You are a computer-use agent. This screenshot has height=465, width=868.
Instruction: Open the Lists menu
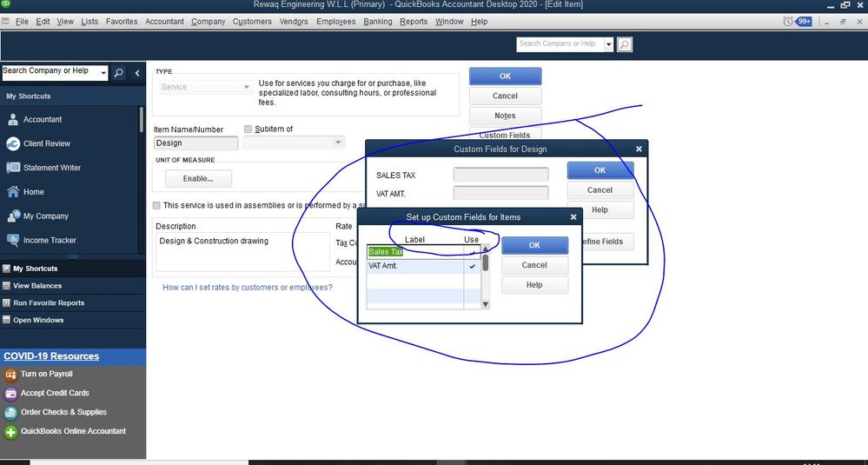(89, 22)
